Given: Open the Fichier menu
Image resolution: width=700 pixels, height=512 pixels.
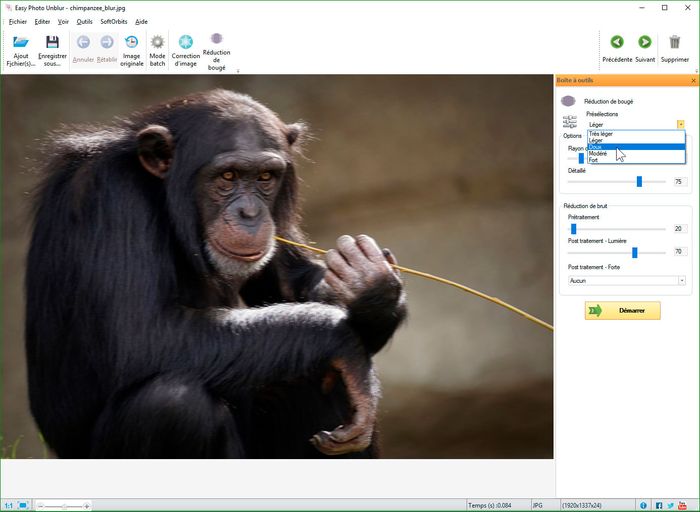Looking at the screenshot, I should pos(18,21).
